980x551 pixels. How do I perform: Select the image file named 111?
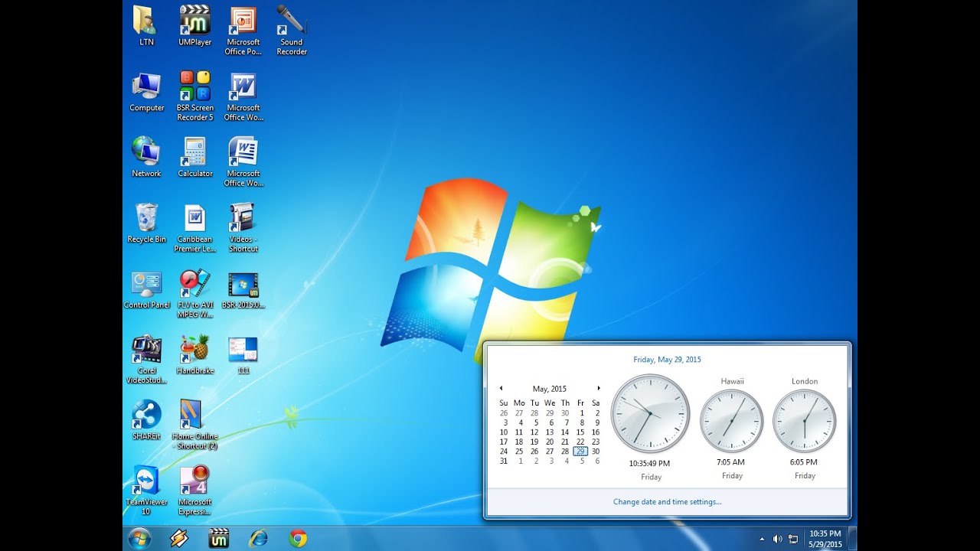(x=243, y=355)
